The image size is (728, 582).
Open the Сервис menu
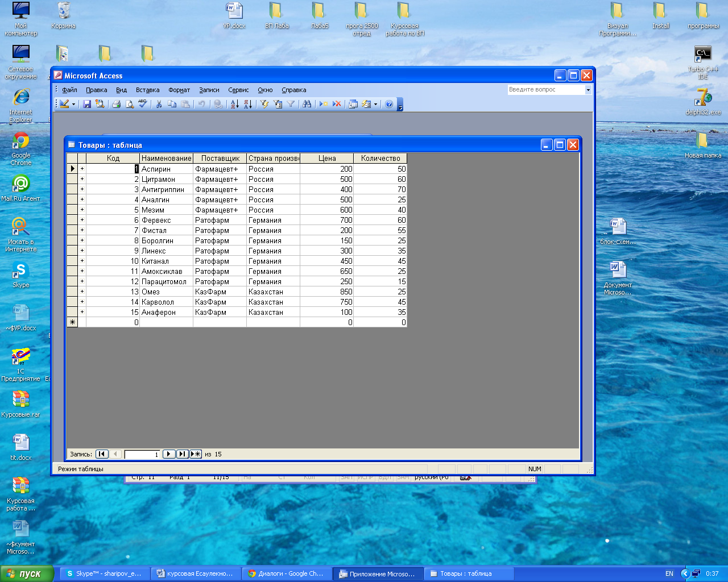(x=238, y=90)
